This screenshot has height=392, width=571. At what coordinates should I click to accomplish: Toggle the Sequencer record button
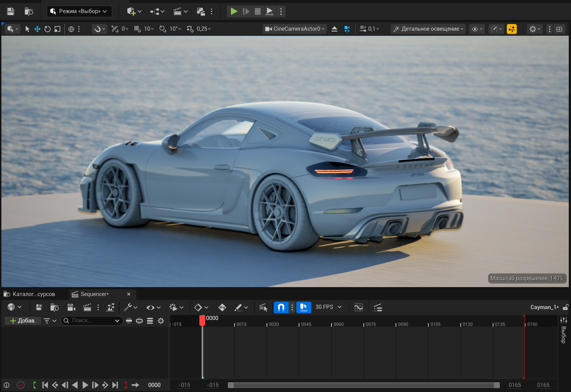pos(21,385)
